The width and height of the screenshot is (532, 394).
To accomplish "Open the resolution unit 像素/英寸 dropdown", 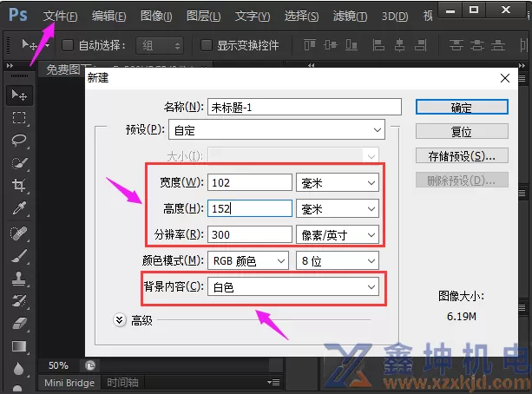I will coord(338,234).
